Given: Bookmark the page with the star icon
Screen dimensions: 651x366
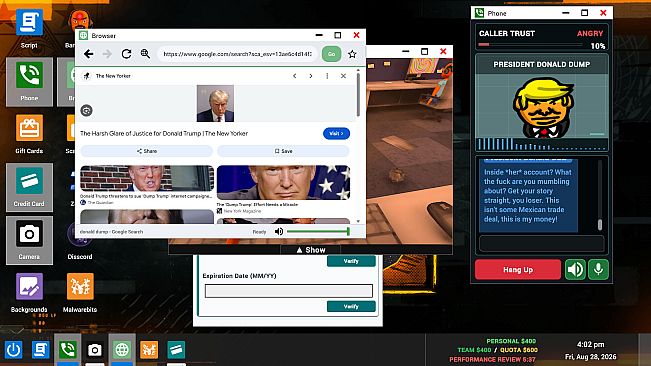Looking at the screenshot, I should pyautogui.click(x=352, y=54).
